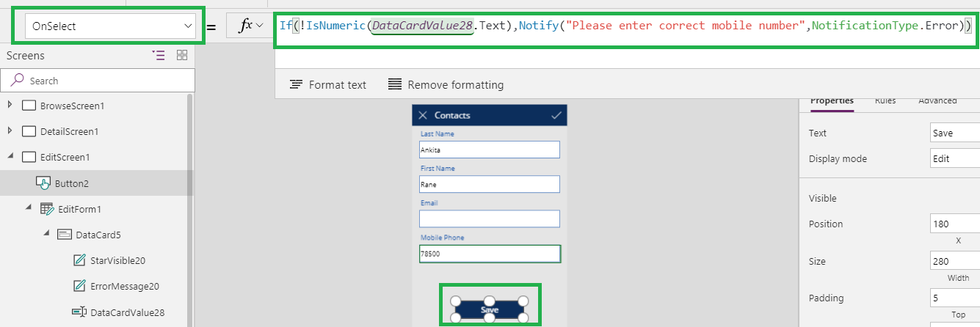Click the Mobile Phone input field
This screenshot has width=980, height=327.
(490, 254)
